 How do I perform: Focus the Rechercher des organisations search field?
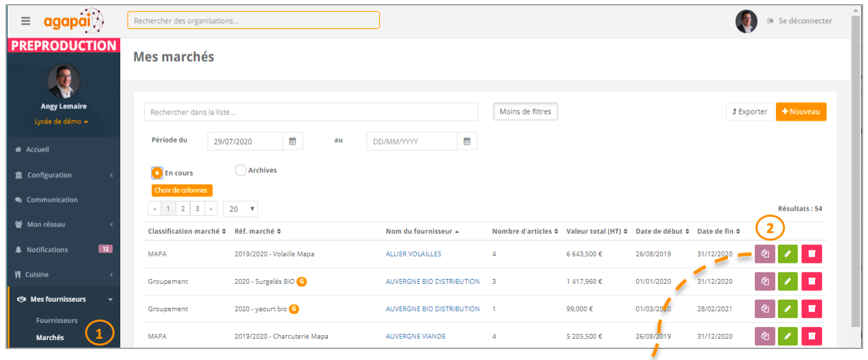click(253, 21)
